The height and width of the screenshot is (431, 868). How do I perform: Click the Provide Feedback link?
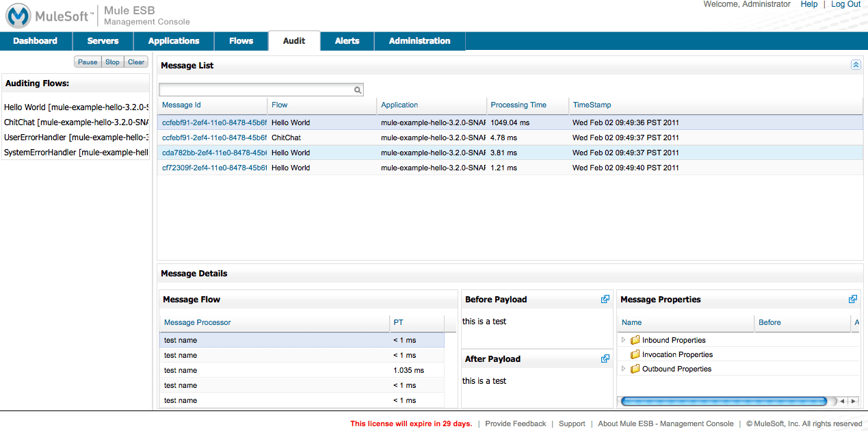pyautogui.click(x=515, y=423)
